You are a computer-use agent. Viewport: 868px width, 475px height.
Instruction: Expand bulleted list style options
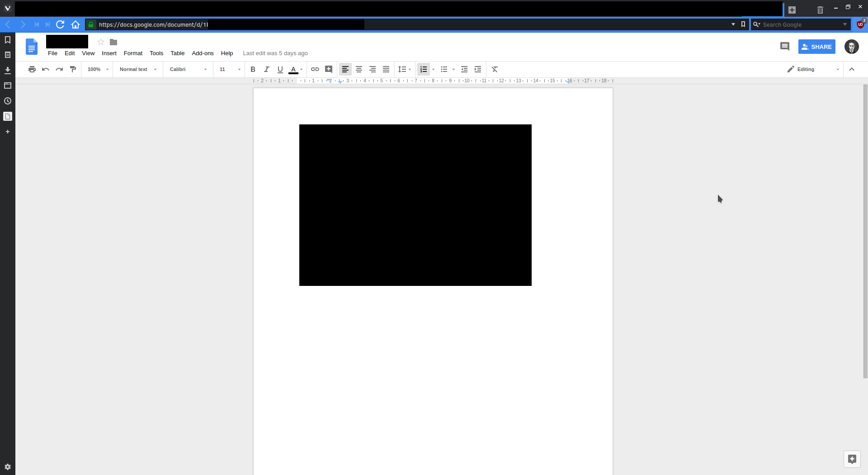[x=453, y=69]
